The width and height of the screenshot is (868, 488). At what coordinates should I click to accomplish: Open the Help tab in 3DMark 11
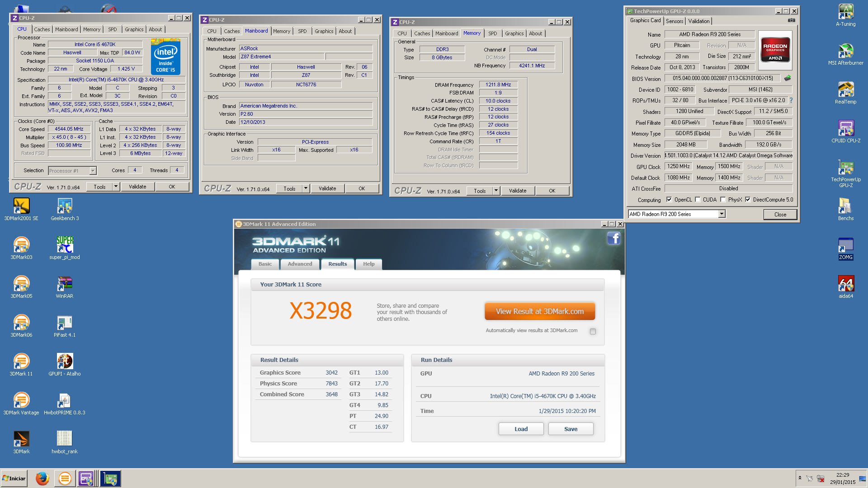coord(368,264)
